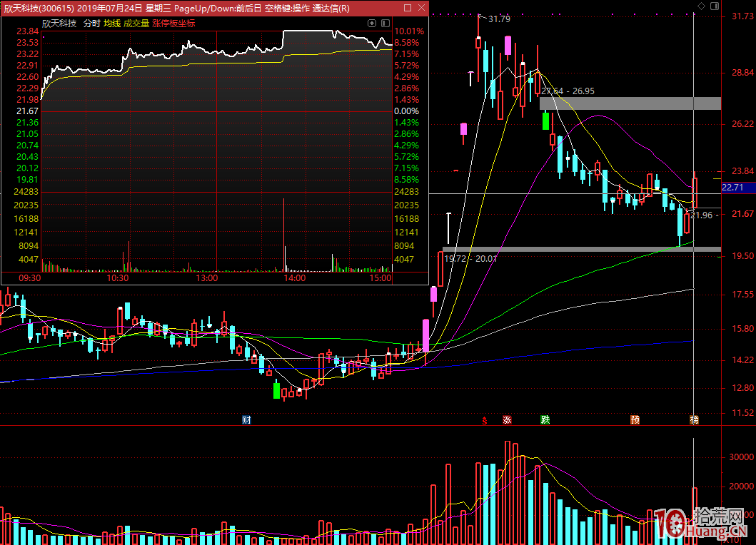
Task: Open the green 跌 event marker
Action: (545, 420)
